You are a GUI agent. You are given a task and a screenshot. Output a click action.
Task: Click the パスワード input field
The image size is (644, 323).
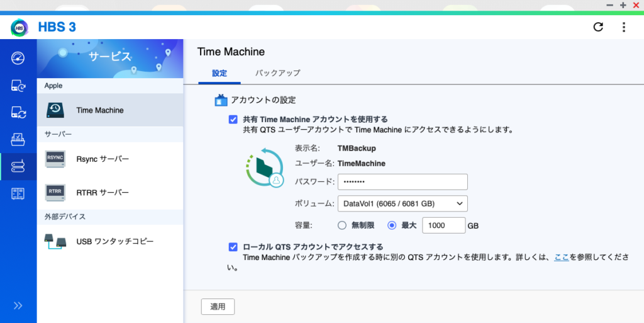[402, 182]
